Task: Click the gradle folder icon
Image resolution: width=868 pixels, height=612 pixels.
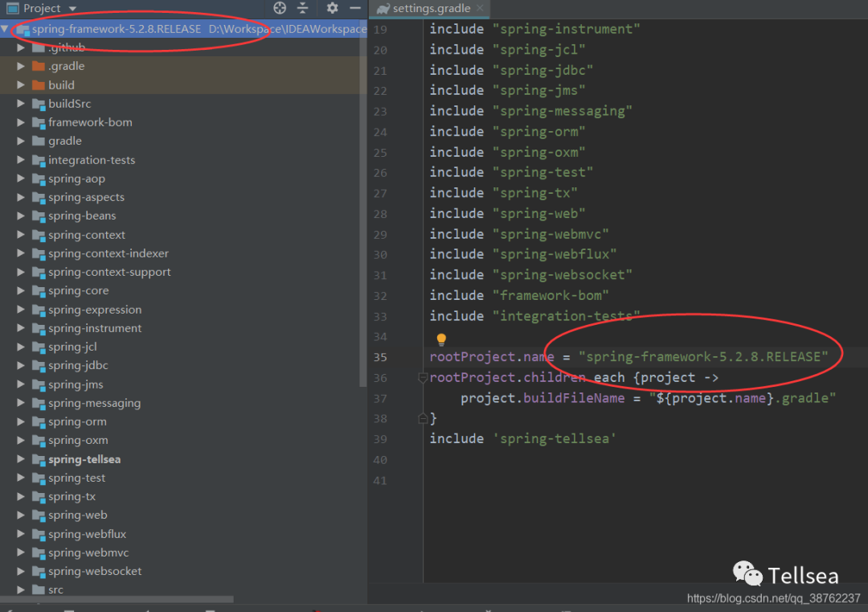Action: click(x=39, y=141)
